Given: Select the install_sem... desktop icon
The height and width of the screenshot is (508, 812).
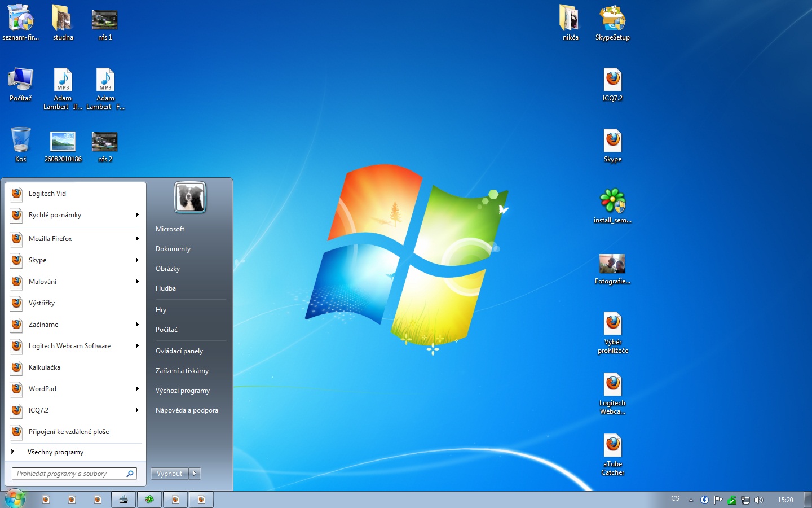Looking at the screenshot, I should 612,207.
